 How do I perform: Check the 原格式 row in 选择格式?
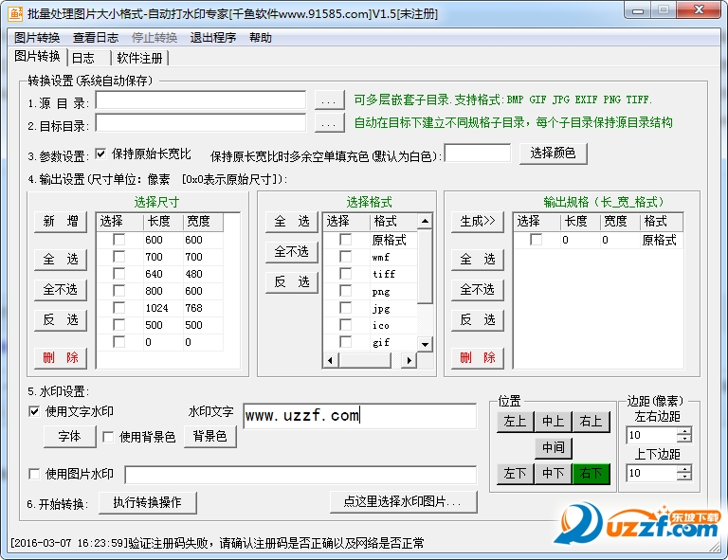(x=345, y=240)
